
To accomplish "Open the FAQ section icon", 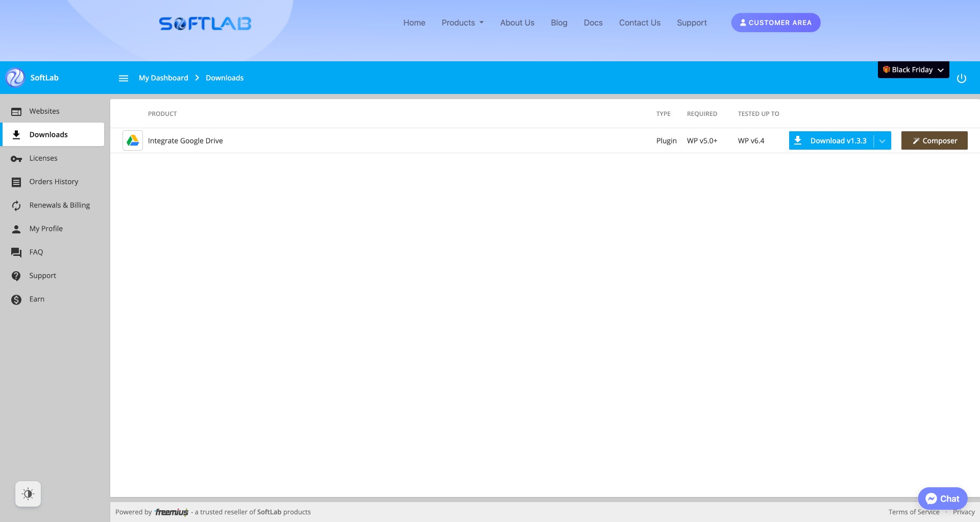I will pyautogui.click(x=16, y=252).
